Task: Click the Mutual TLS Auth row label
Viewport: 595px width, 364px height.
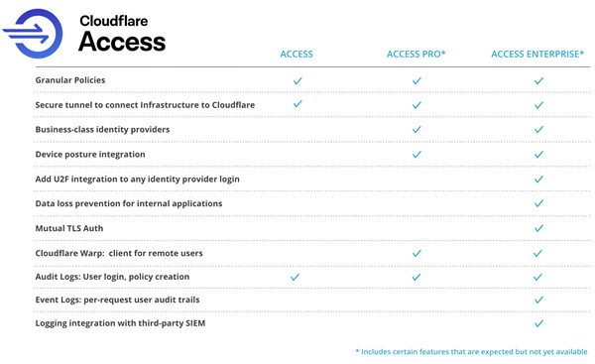Action: click(x=69, y=228)
